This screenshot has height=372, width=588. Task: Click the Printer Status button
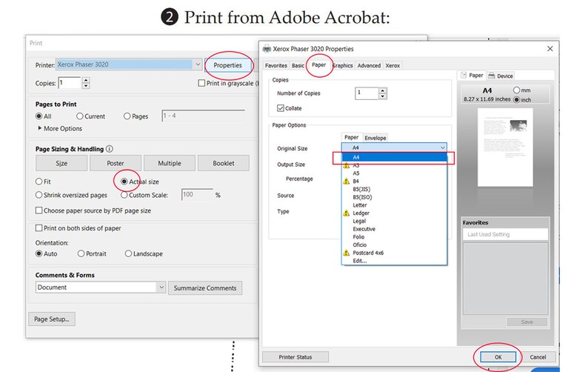[x=295, y=357]
